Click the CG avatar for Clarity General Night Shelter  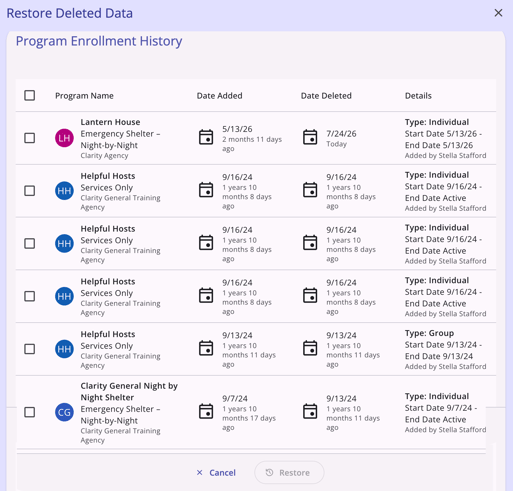(x=64, y=412)
